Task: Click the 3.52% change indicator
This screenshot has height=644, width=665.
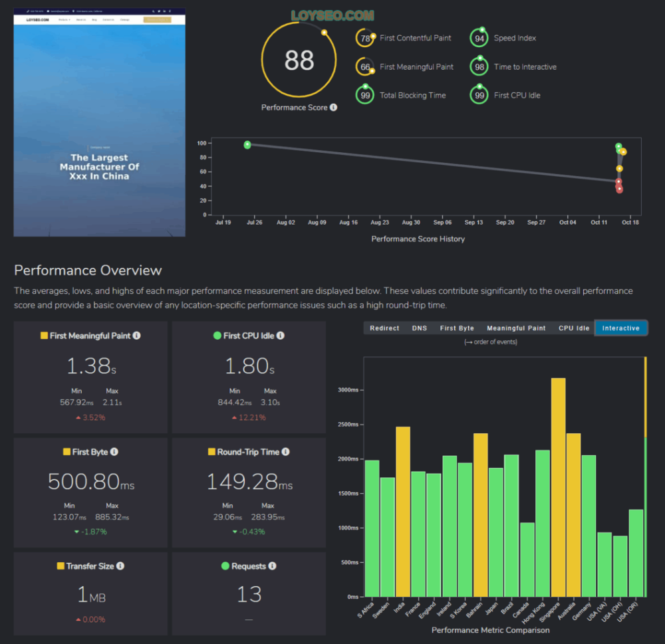Action: click(90, 417)
